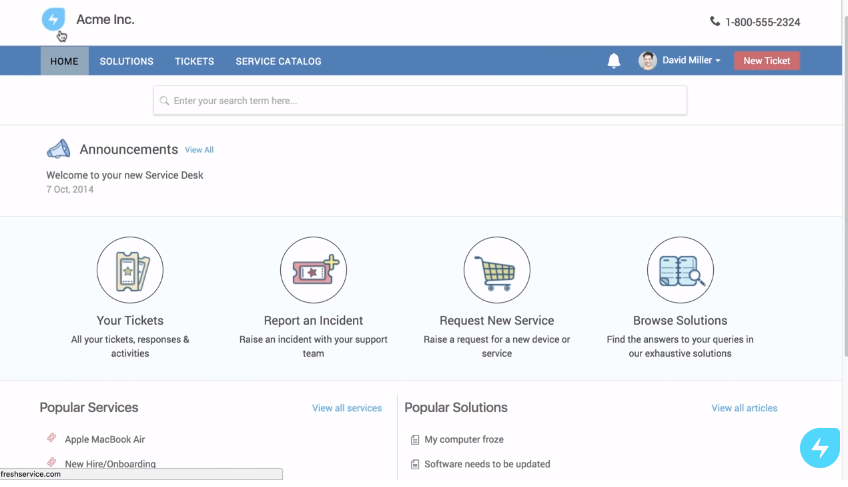View All announcements link
Viewport: 848px width, 487px height.
pos(199,150)
